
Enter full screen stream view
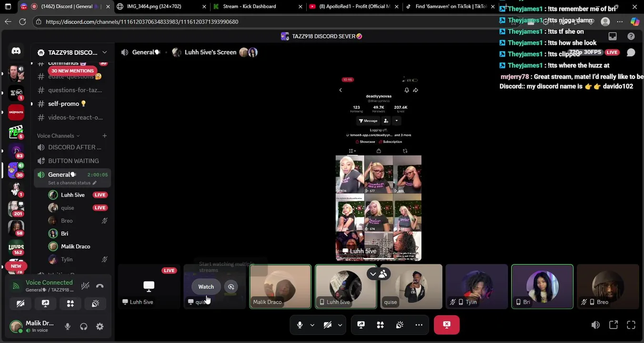[x=631, y=325]
